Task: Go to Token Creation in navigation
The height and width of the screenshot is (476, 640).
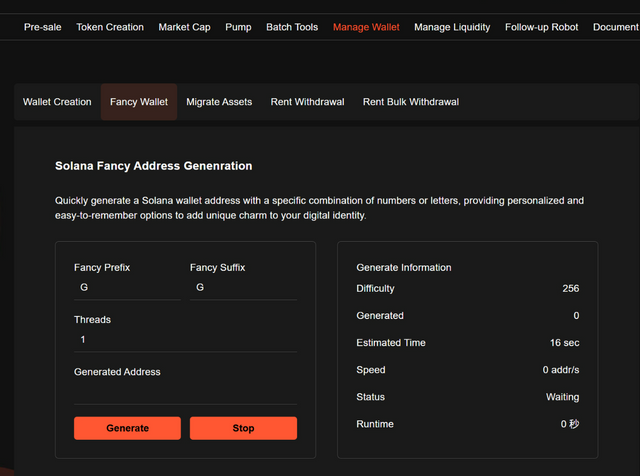Action: [110, 27]
